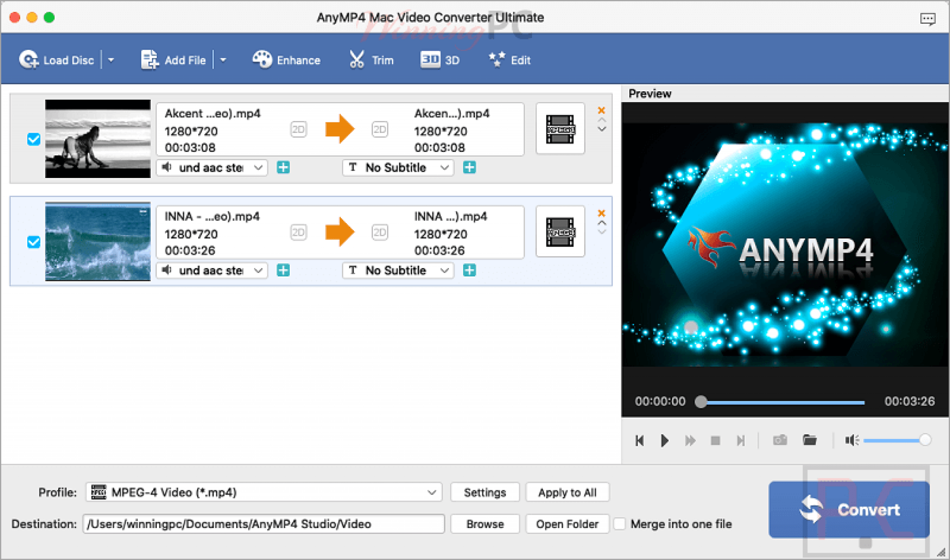
Task: Uncheck the Akcent video checkbox
Action: tap(33, 139)
